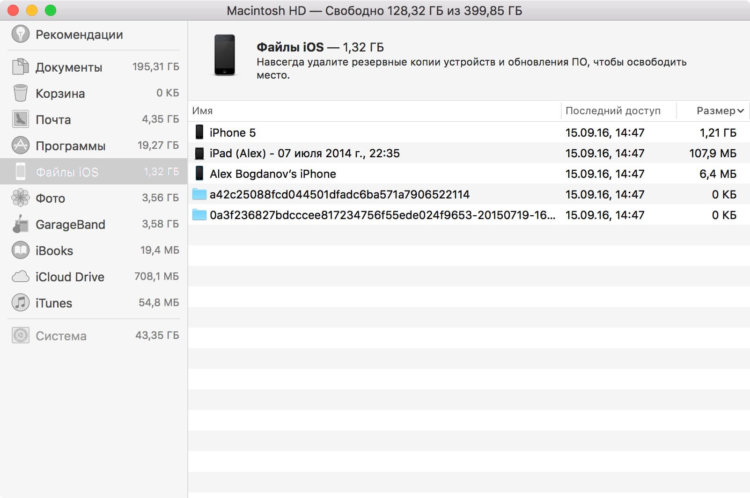Viewport: 750px width, 498px height.
Task: Open the iTunes music note icon
Action: pos(20,302)
